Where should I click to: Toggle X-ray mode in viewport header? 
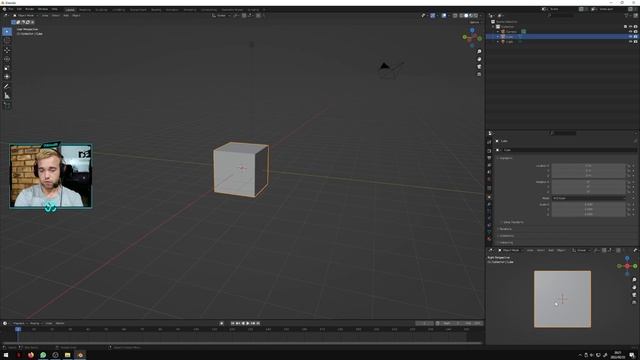(x=455, y=16)
